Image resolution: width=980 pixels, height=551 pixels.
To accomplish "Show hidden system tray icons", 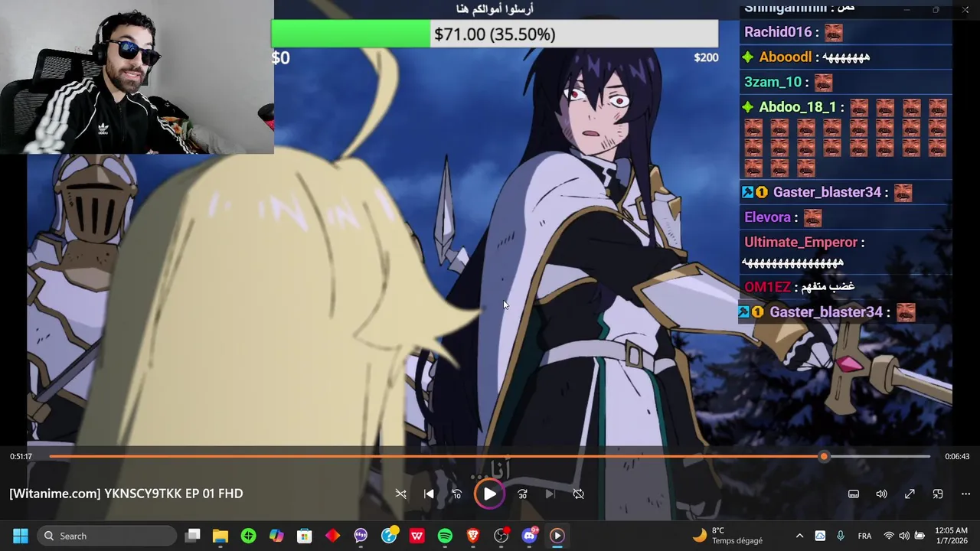I will (x=799, y=536).
